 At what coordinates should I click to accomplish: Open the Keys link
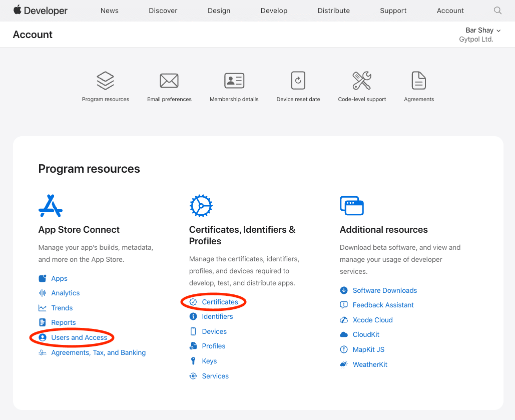point(209,361)
